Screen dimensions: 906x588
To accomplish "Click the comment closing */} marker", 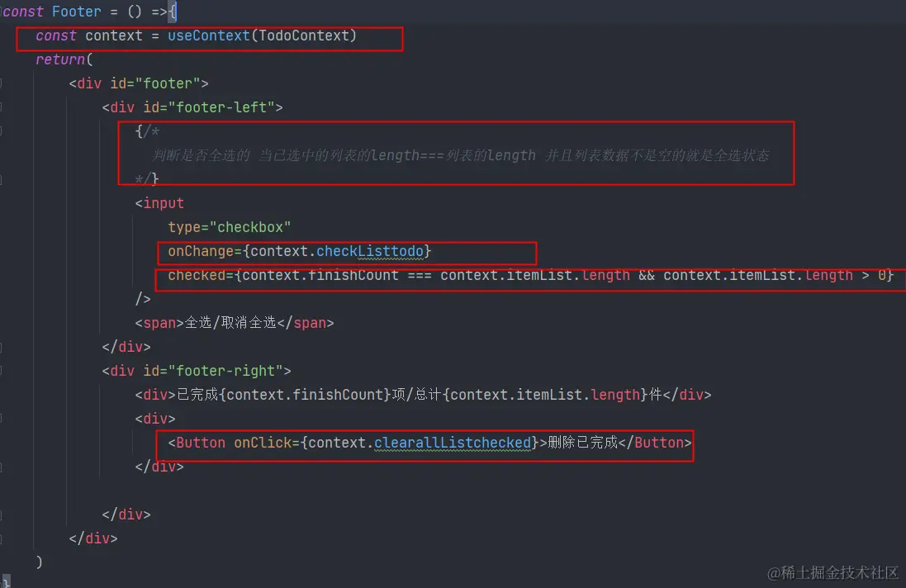I will pos(147,179).
